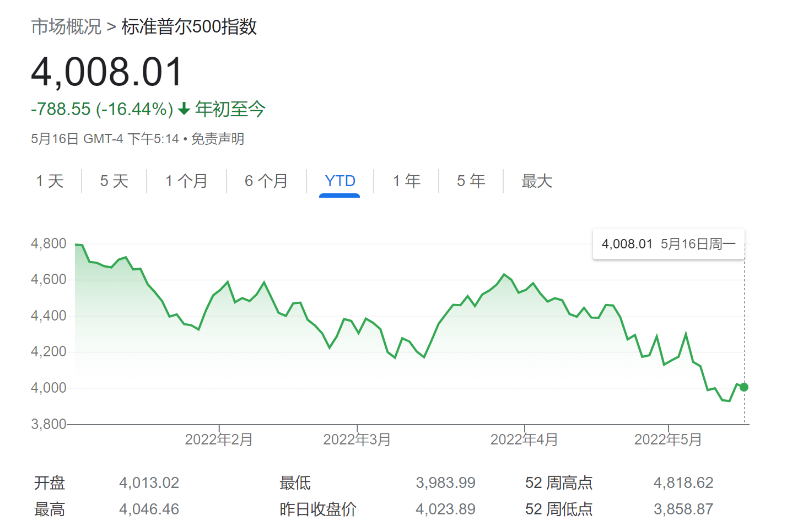Click the 52 周高点 label

[x=559, y=483]
